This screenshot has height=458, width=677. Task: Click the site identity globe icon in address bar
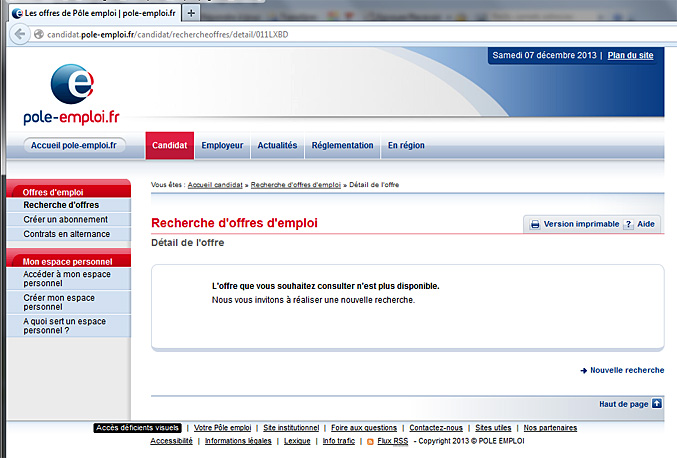39,34
